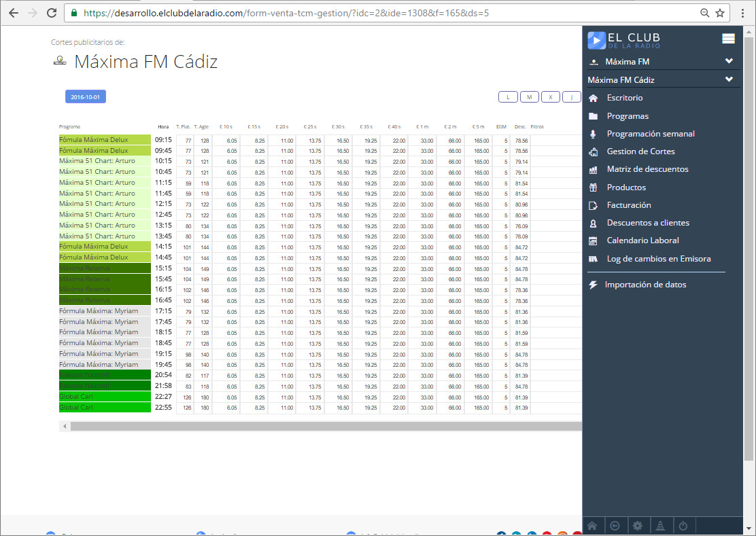Click the browser back arrow
This screenshot has height=536, width=756.
click(x=14, y=13)
